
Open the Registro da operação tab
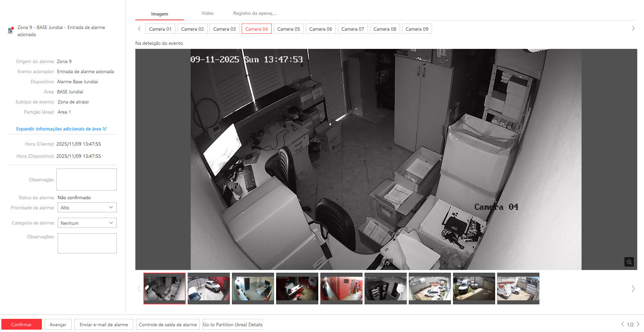click(254, 13)
